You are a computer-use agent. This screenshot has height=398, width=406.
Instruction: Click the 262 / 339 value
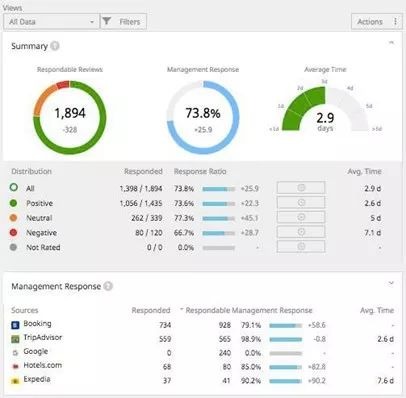[x=147, y=218]
